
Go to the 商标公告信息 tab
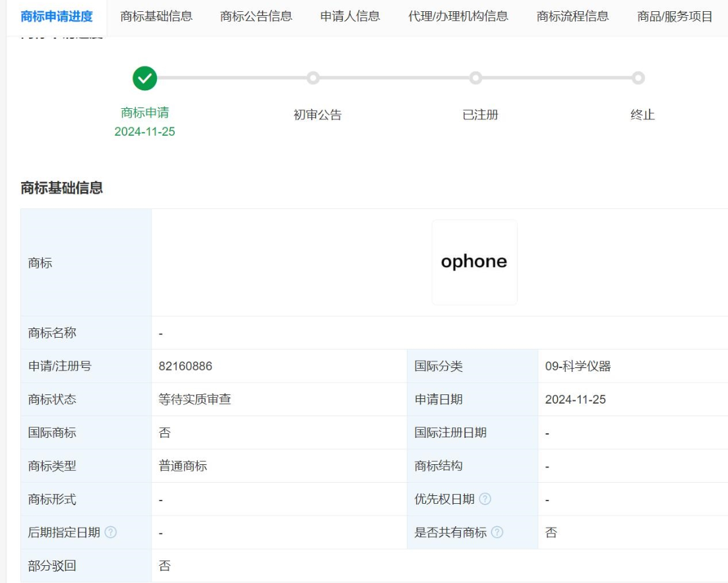(256, 16)
